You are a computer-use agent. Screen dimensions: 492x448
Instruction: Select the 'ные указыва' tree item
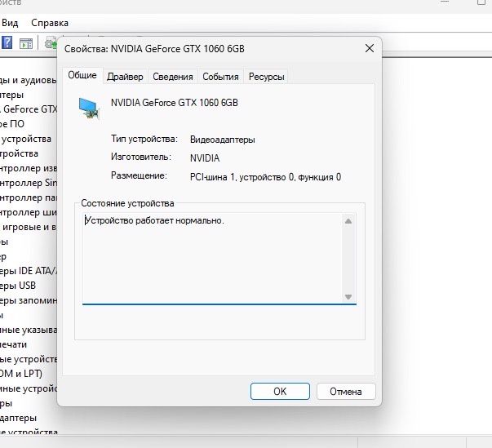(29, 330)
